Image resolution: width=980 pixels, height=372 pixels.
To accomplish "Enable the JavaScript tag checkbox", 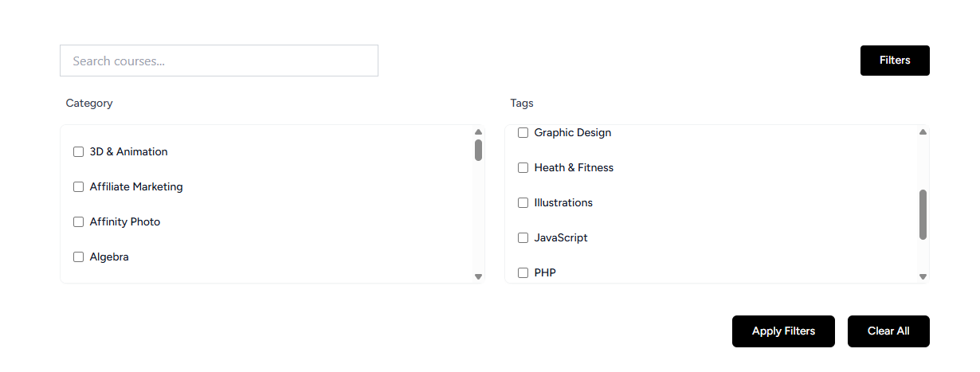I will [x=523, y=238].
